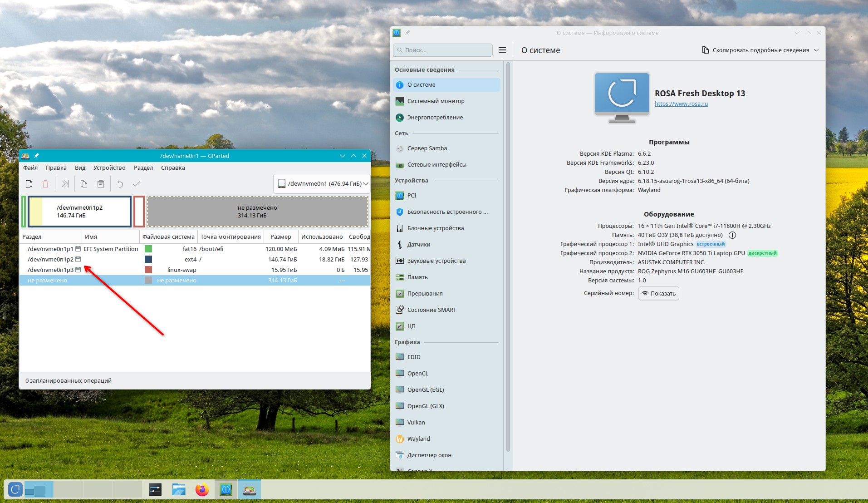Click the lock icon beside /dev/nvme0n1p2

pyautogui.click(x=78, y=259)
